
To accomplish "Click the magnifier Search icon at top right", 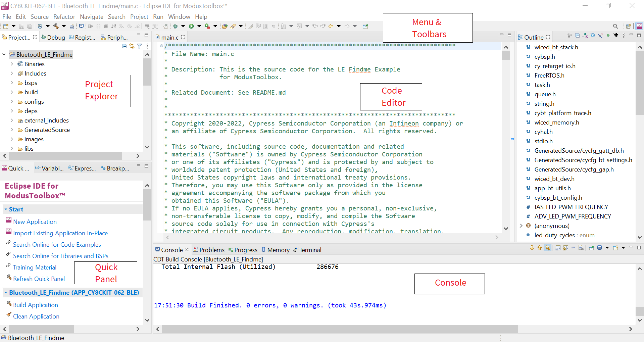I will (x=615, y=26).
